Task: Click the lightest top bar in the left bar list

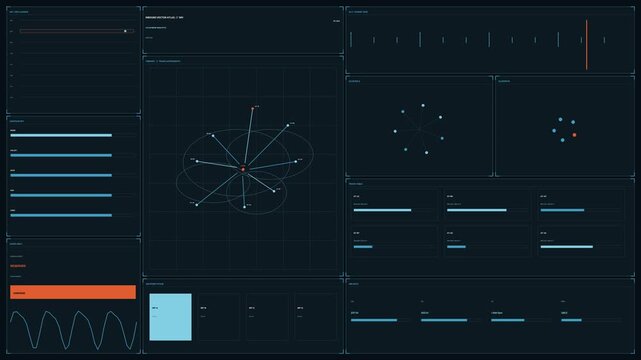Action: point(61,135)
